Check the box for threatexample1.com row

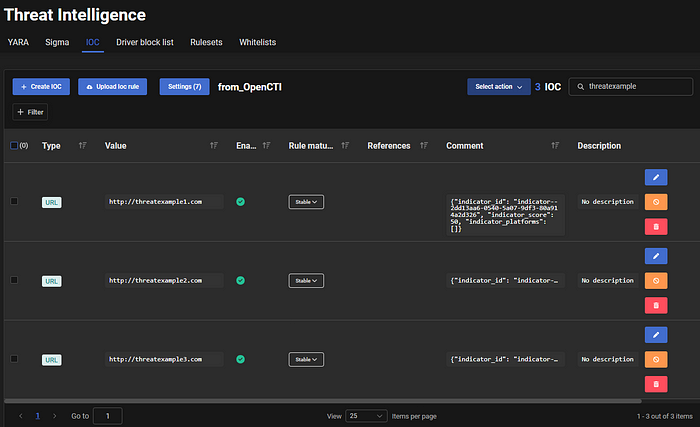tap(13, 201)
